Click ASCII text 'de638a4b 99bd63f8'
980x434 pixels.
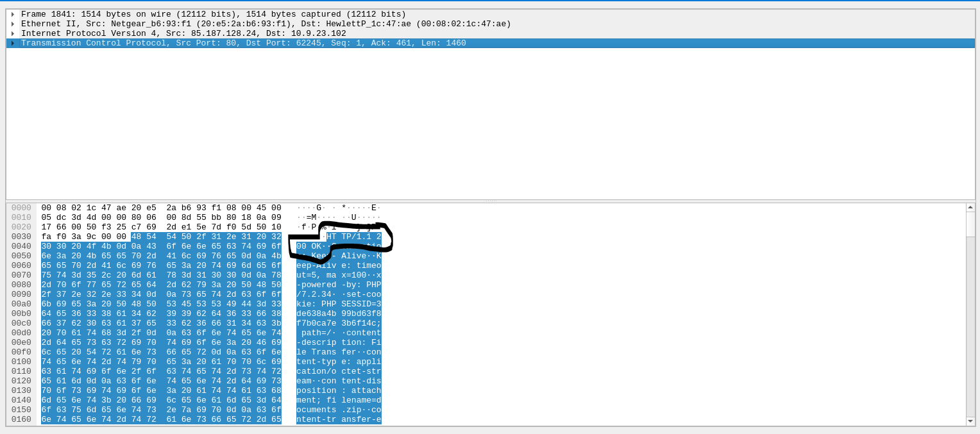click(339, 313)
